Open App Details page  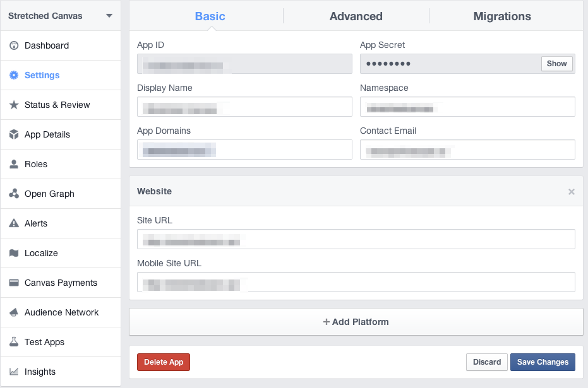tap(61, 134)
